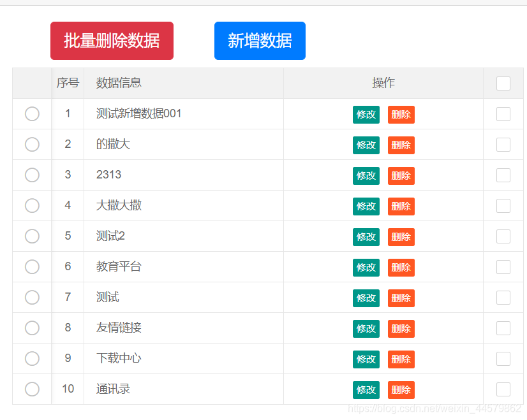Screen dimensions: 527x420
Task: Click the 测试新增数据001 cell text
Action: tap(139, 113)
